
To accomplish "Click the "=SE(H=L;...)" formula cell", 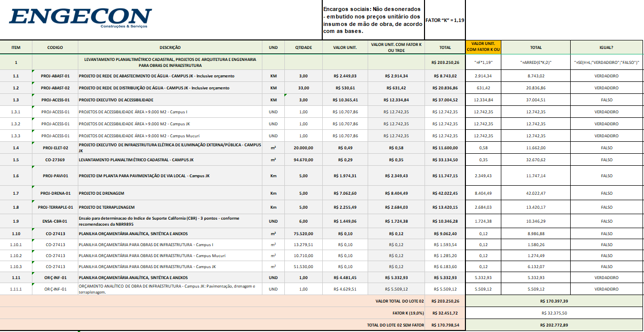I will point(607,62).
